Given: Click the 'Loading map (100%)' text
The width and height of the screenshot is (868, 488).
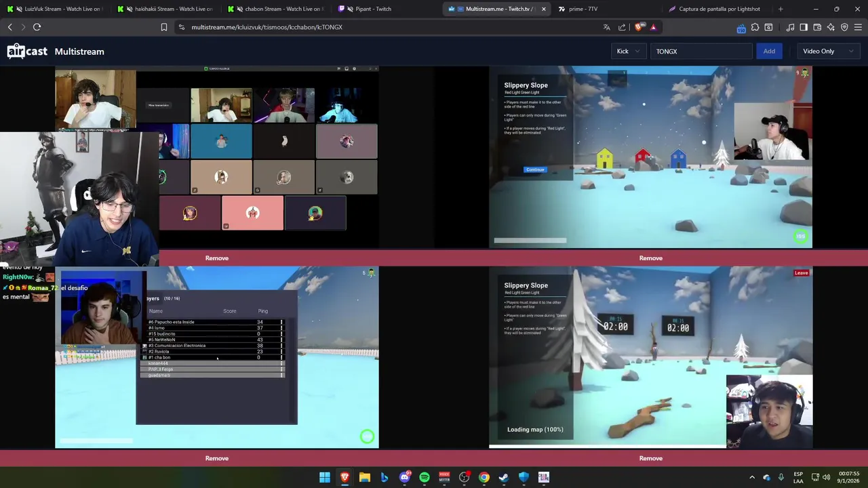Looking at the screenshot, I should 535,430.
